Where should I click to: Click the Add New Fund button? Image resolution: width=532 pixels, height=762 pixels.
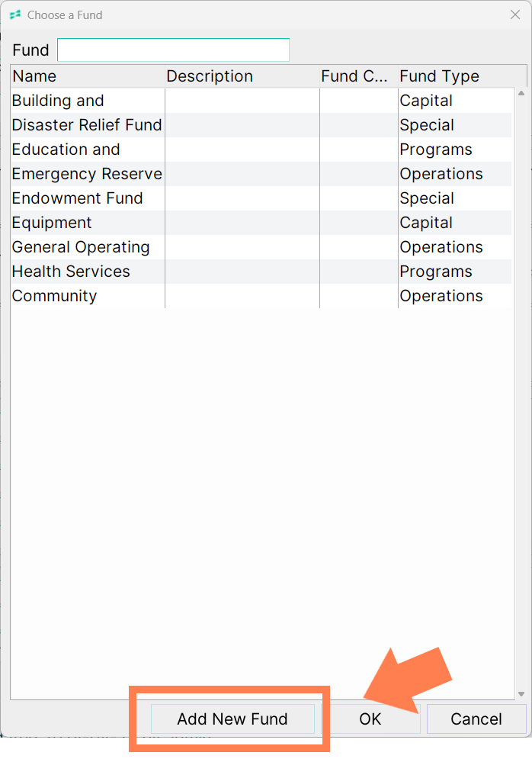click(232, 719)
